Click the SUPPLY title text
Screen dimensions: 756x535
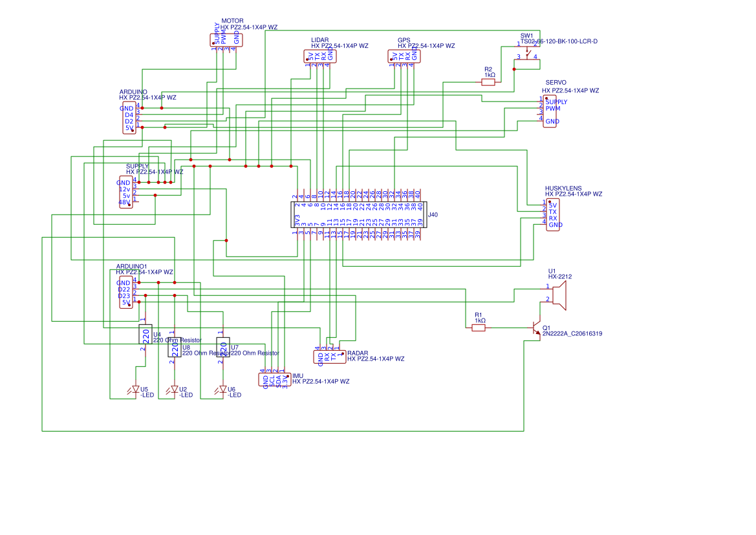point(137,166)
